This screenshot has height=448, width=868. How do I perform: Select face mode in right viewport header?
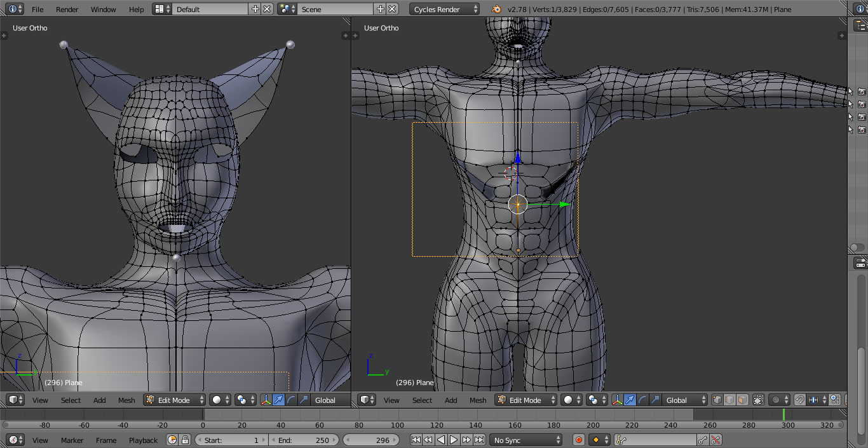pyautogui.click(x=742, y=400)
